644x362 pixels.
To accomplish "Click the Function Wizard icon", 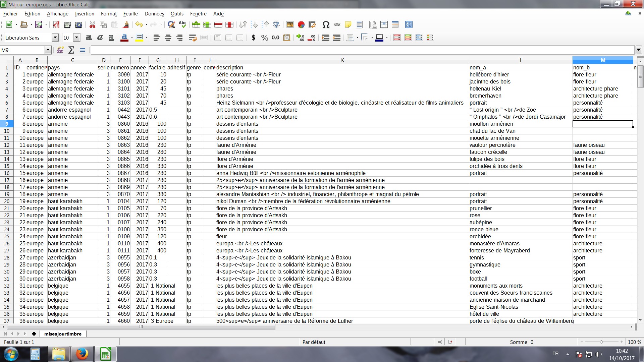I will click(60, 50).
